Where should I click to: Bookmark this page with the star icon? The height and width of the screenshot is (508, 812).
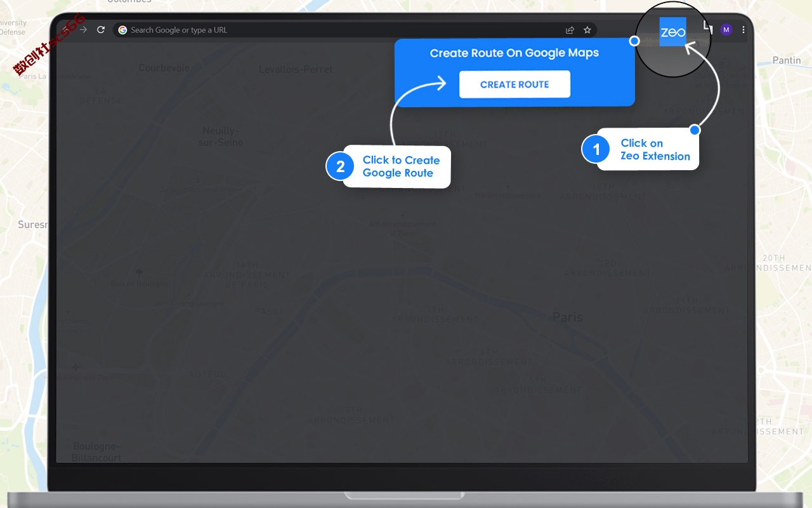pos(587,30)
